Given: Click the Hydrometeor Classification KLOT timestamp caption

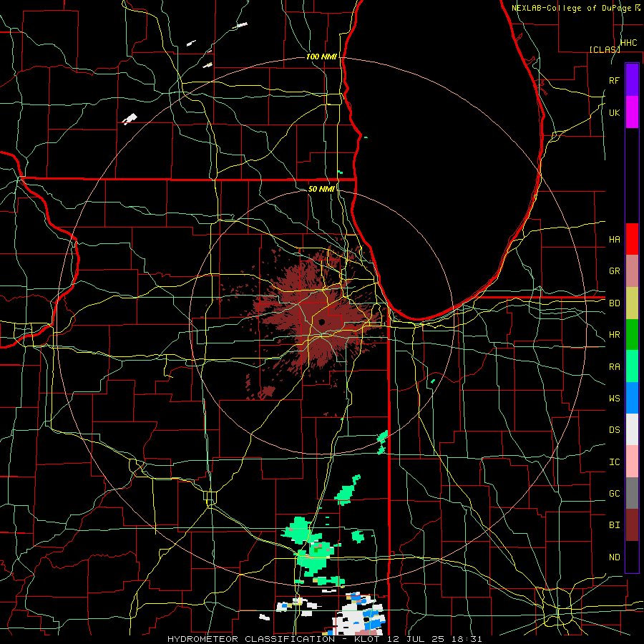Looking at the screenshot, I should click(324, 639).
